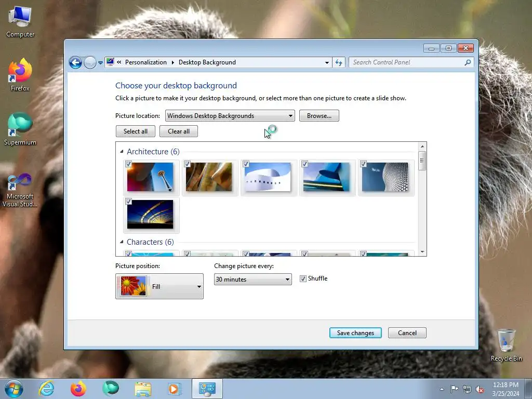Open Action Center flag icon
Image resolution: width=532 pixels, height=399 pixels.
(x=454, y=389)
